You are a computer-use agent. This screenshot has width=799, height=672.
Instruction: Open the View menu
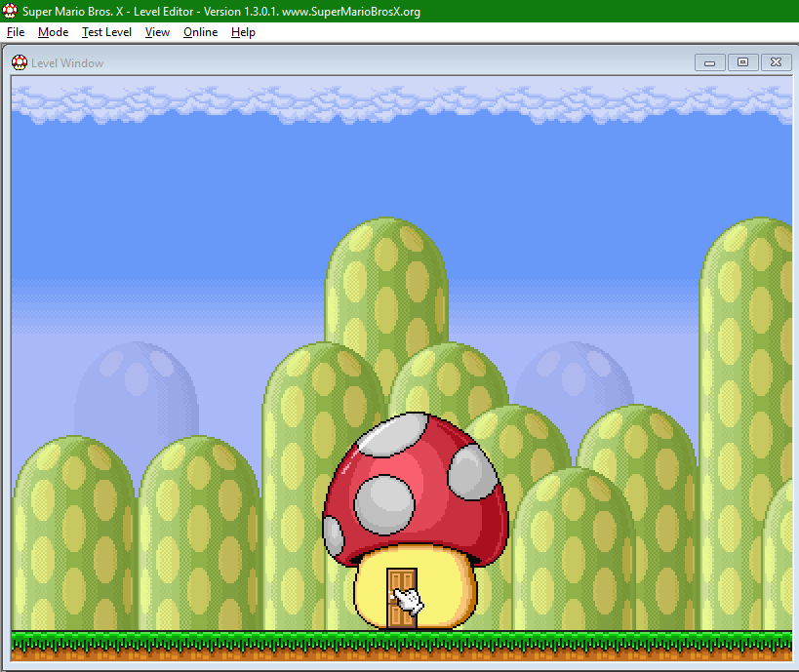click(157, 32)
